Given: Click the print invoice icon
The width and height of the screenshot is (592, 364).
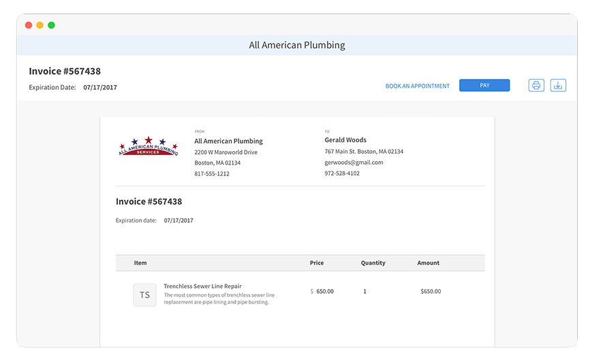Looking at the screenshot, I should (x=536, y=86).
